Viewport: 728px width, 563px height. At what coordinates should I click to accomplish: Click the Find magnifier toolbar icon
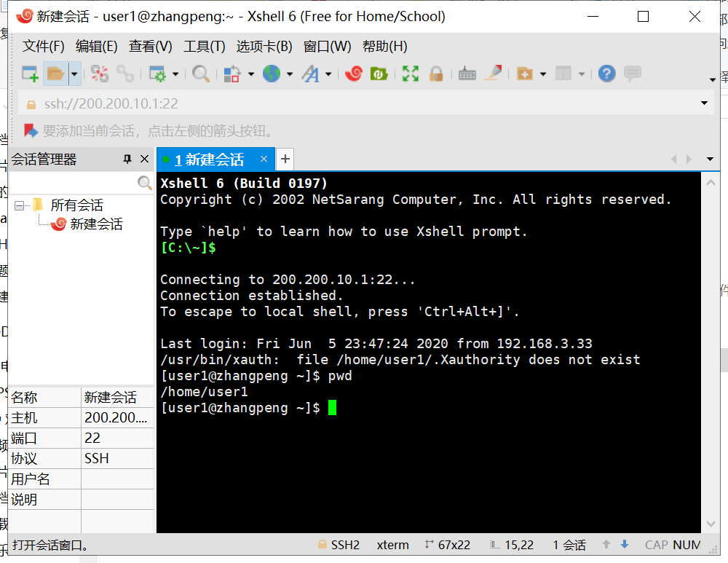pyautogui.click(x=201, y=74)
